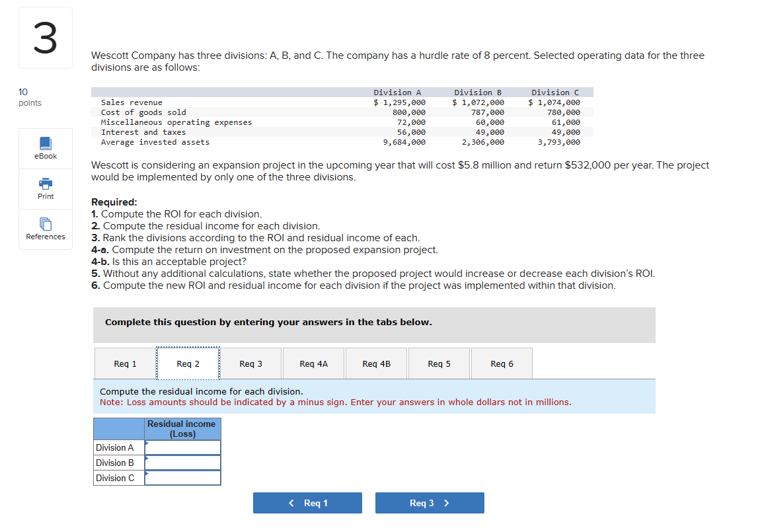Click the value 56,000

click(x=411, y=132)
